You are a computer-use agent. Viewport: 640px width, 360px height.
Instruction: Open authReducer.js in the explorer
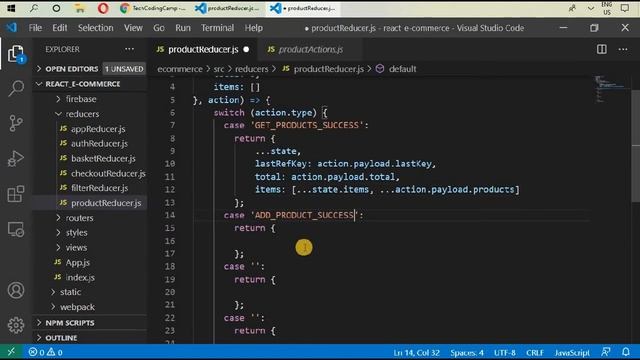coord(99,144)
